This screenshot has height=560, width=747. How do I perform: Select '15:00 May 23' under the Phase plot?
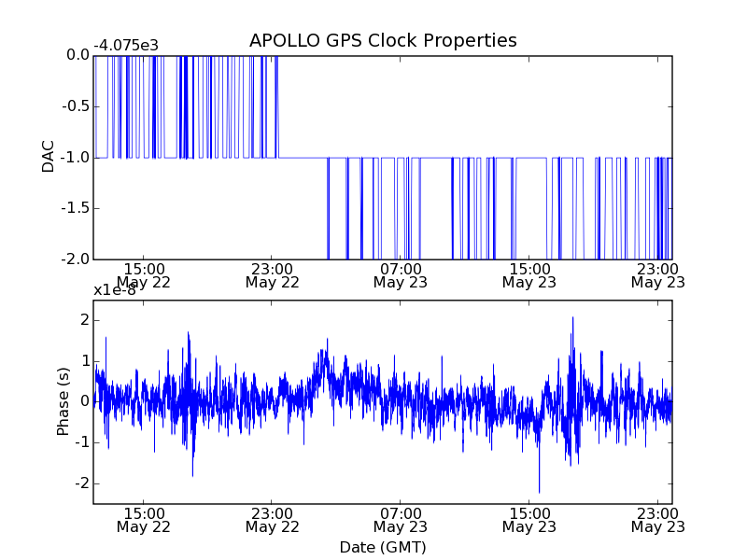click(x=529, y=521)
